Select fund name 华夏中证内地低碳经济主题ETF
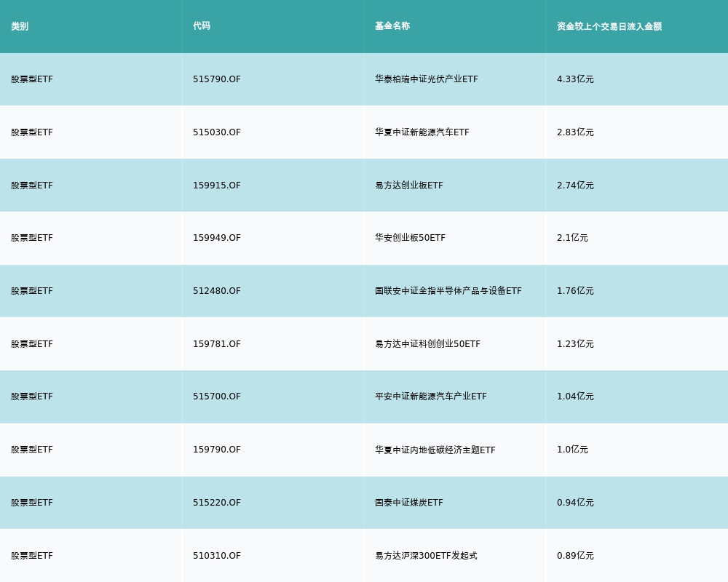 [435, 450]
